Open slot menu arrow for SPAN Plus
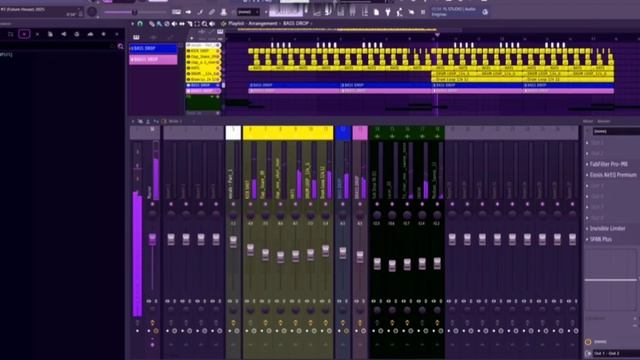The image size is (640, 360). 587,239
